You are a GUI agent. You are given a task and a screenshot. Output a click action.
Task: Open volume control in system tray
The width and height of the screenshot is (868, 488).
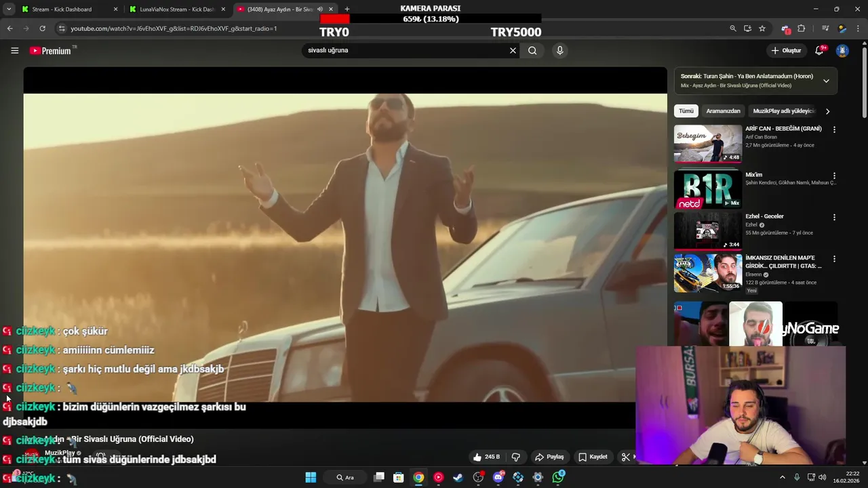coord(822,477)
